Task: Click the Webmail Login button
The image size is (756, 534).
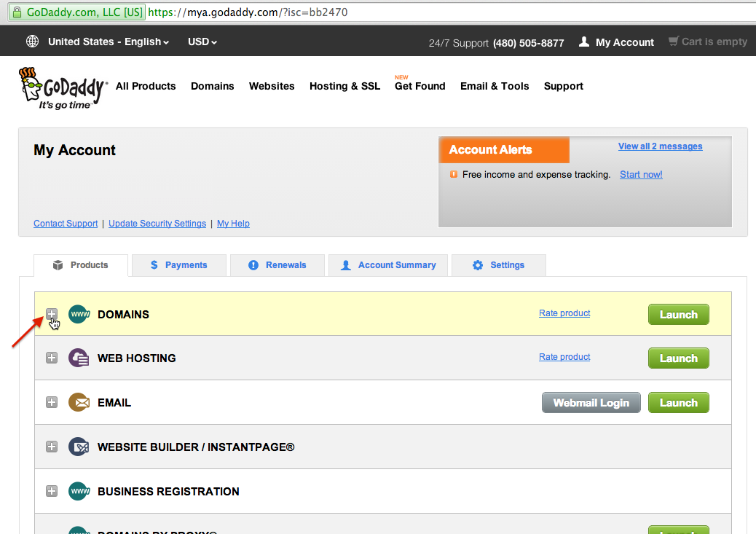Action: (x=591, y=403)
